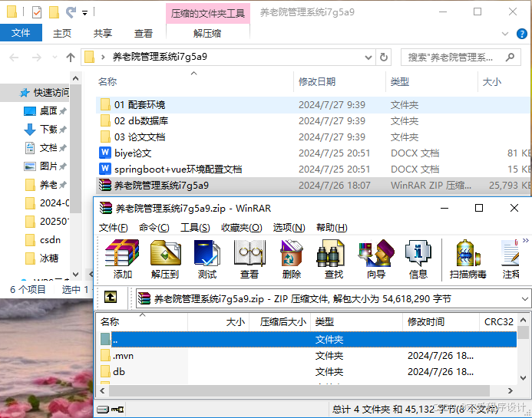Screen dimensions: 532x418
Task: Switch to the 主页 ribbon tab
Action: click(x=62, y=33)
